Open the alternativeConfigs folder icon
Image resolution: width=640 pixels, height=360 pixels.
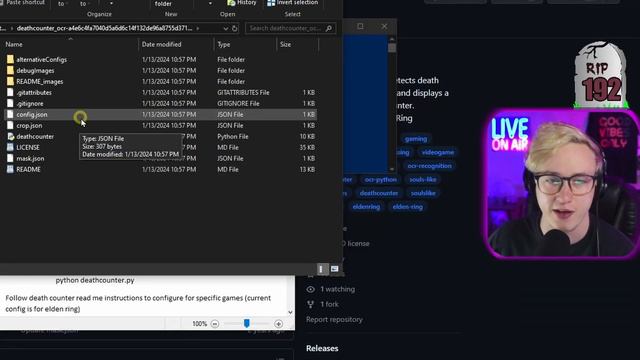pyautogui.click(x=10, y=60)
